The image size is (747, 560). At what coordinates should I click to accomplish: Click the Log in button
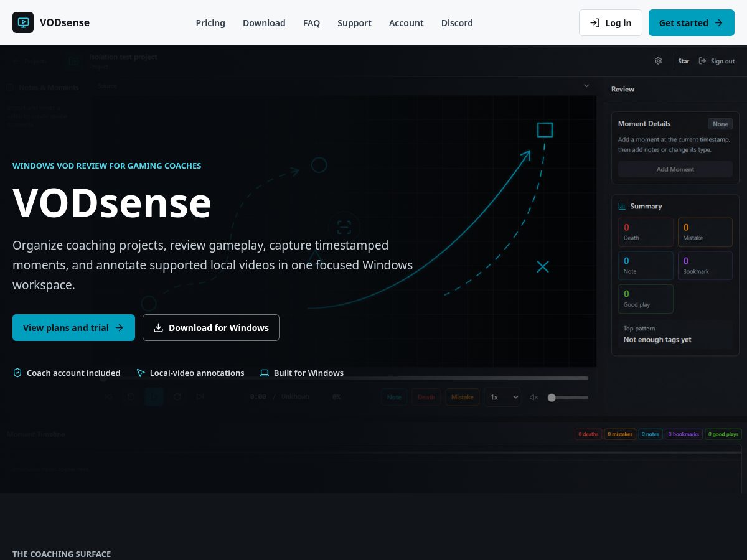(x=611, y=22)
